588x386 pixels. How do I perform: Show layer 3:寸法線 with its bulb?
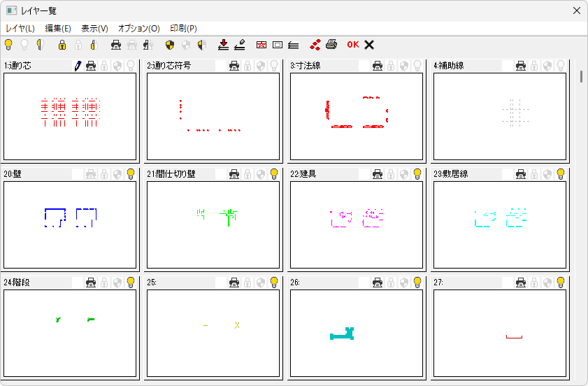(x=417, y=66)
